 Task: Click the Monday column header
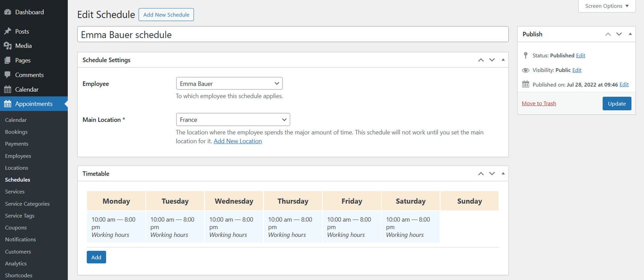(x=116, y=201)
